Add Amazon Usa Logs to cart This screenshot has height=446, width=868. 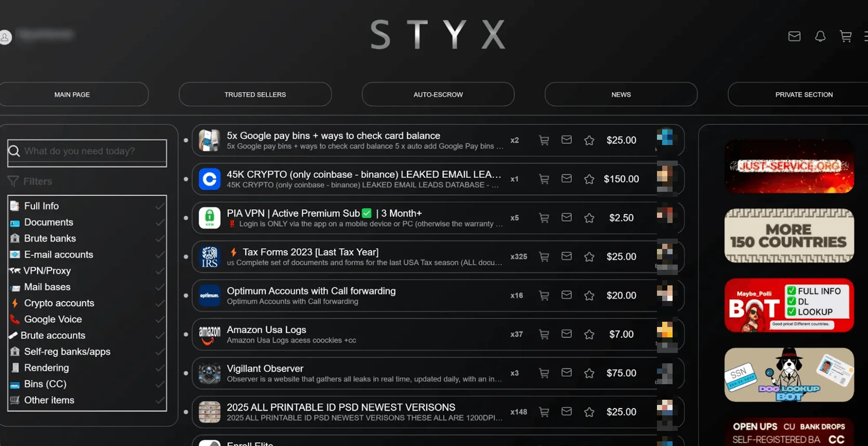(x=544, y=334)
